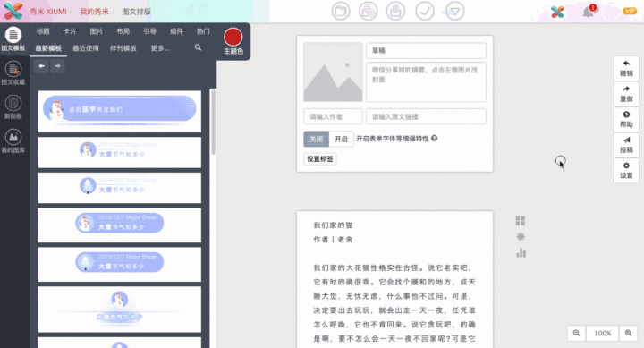
Task: Click the red 主题色 color swatch
Action: pos(233,37)
